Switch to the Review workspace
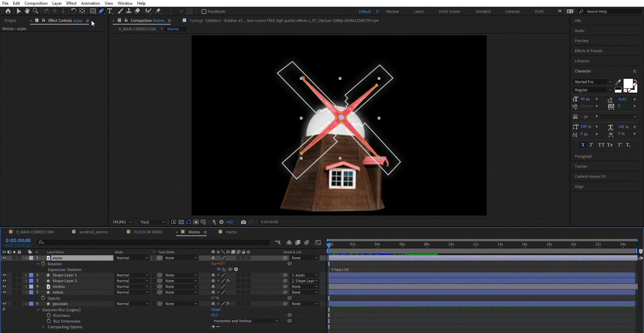 click(x=392, y=11)
